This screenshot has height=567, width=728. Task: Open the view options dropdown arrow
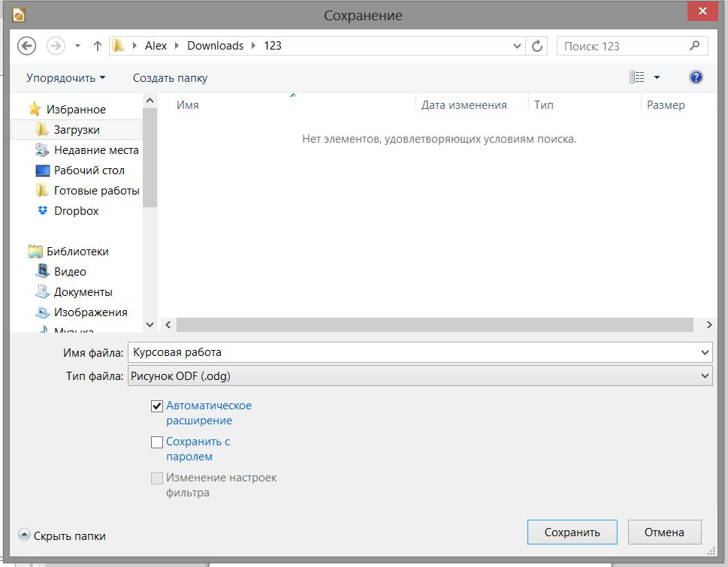pyautogui.click(x=657, y=77)
